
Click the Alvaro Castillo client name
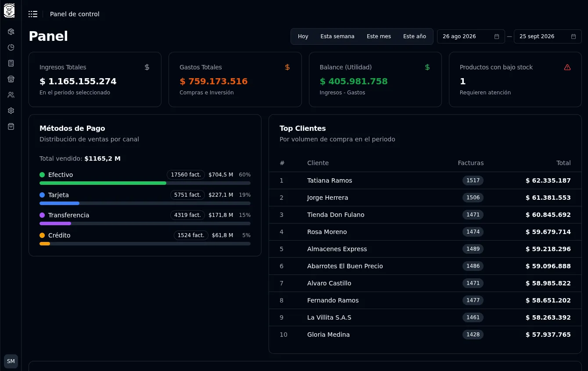pyautogui.click(x=329, y=283)
